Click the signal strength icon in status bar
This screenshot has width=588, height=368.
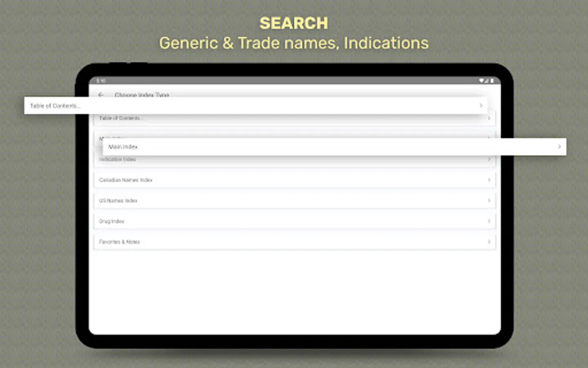pyautogui.click(x=487, y=81)
